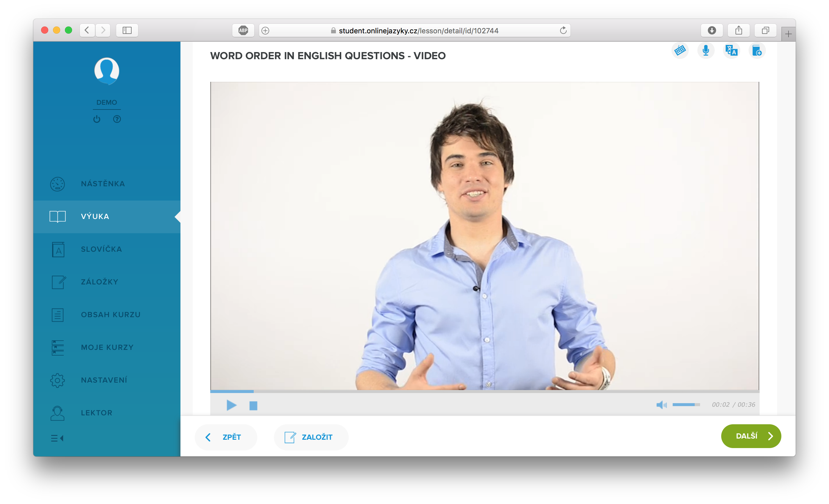The width and height of the screenshot is (829, 504).
Task: Collapse the left navigation menu
Action: click(57, 438)
